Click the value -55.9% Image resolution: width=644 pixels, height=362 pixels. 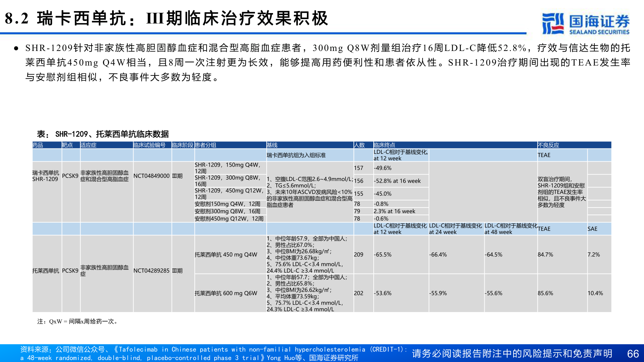point(438,293)
